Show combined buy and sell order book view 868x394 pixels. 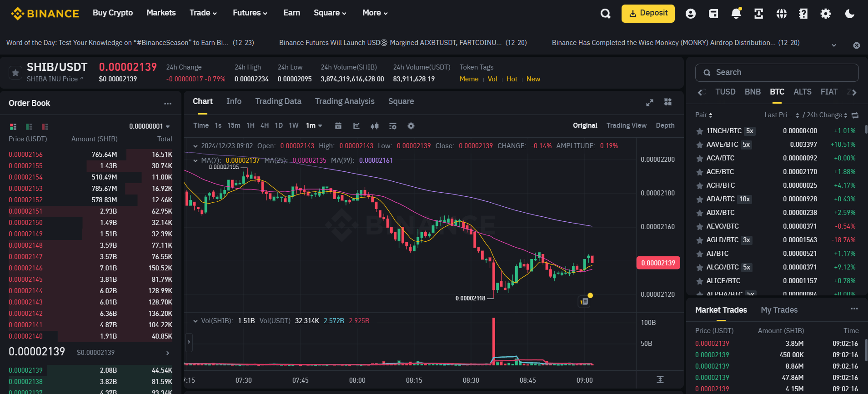pyautogui.click(x=13, y=126)
